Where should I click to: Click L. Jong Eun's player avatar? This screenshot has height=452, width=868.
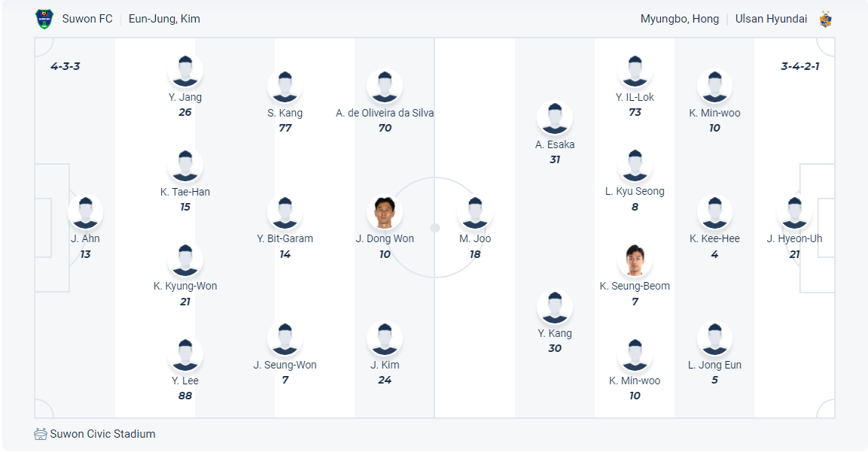(x=714, y=338)
